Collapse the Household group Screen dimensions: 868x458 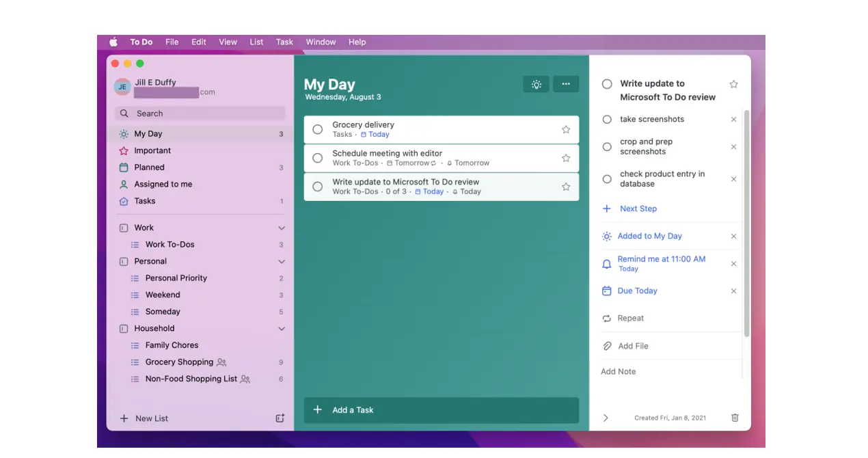coord(282,328)
